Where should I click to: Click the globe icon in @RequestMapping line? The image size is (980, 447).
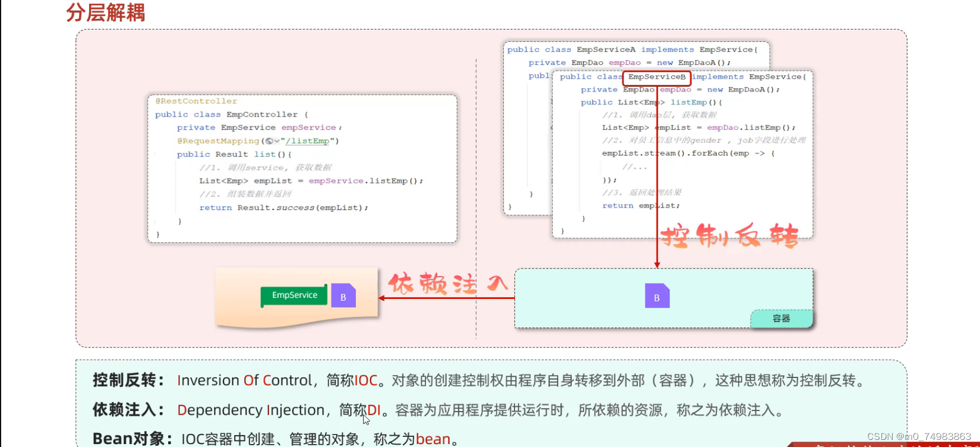[269, 141]
